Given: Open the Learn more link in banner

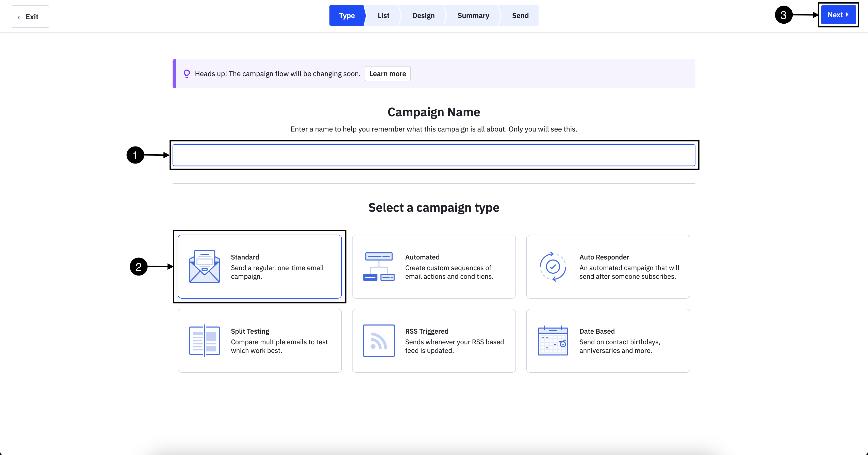Looking at the screenshot, I should [x=388, y=73].
